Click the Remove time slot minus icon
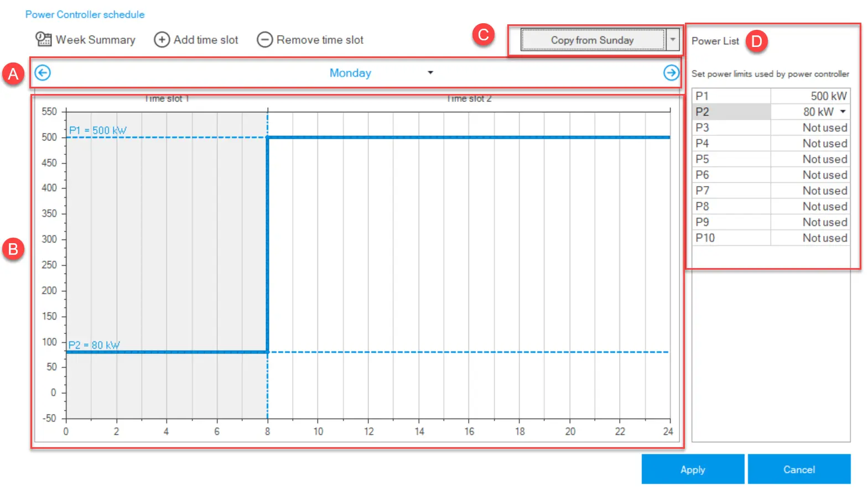This screenshot has height=498, width=868. 265,40
